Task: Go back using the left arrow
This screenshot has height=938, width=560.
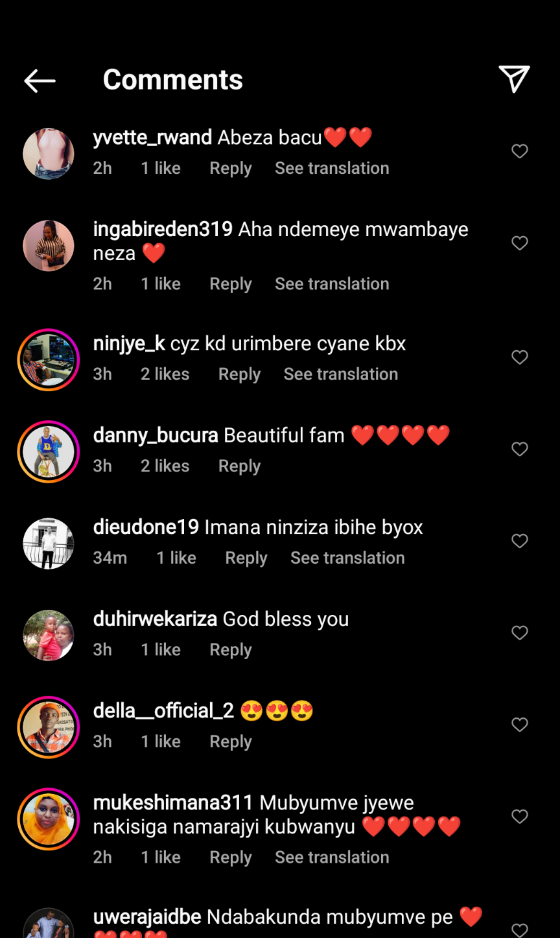Action: (40, 80)
